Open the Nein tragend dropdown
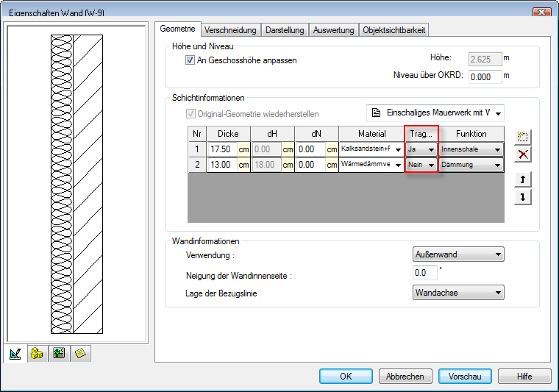Viewport: 559px width, 392px height. [x=421, y=165]
